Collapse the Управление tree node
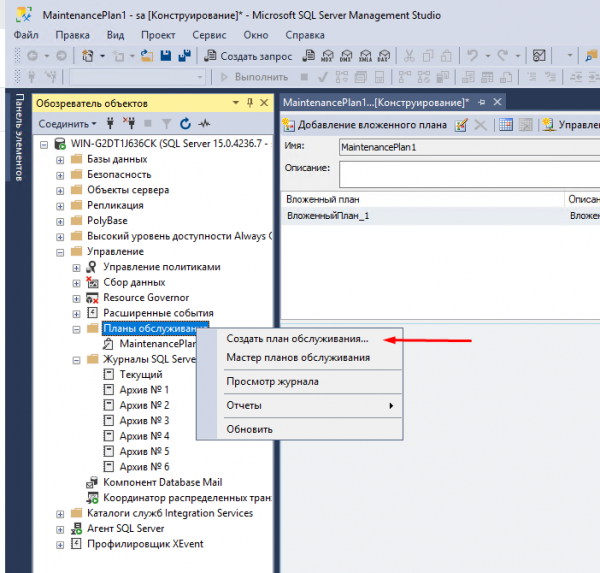Viewport: 600px width, 573px height. [60, 252]
